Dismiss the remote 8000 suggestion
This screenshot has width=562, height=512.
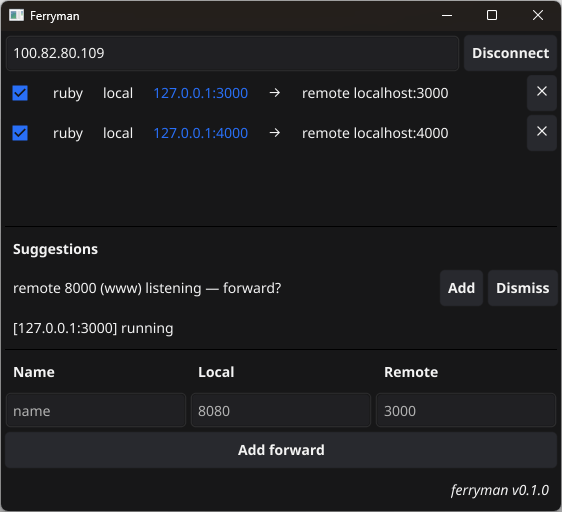click(523, 288)
